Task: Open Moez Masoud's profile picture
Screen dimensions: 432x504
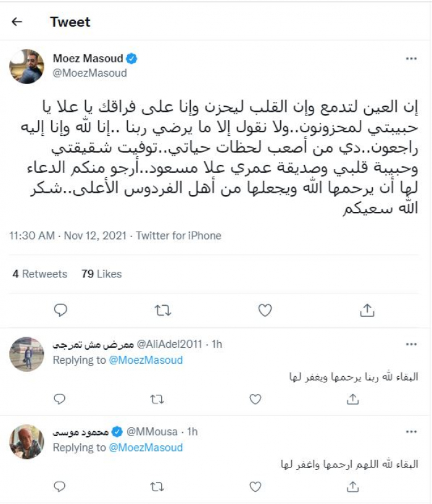Action: tap(27, 66)
